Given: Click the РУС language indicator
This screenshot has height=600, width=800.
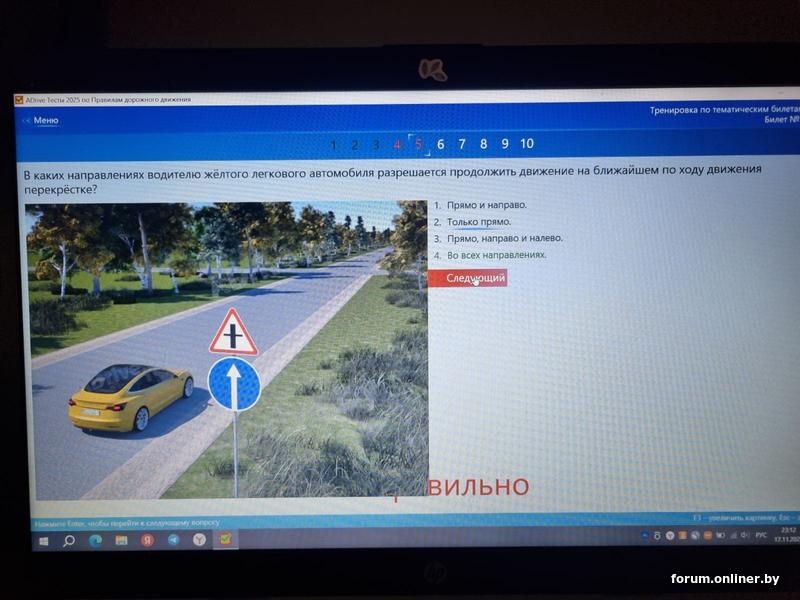Looking at the screenshot, I should [x=761, y=535].
